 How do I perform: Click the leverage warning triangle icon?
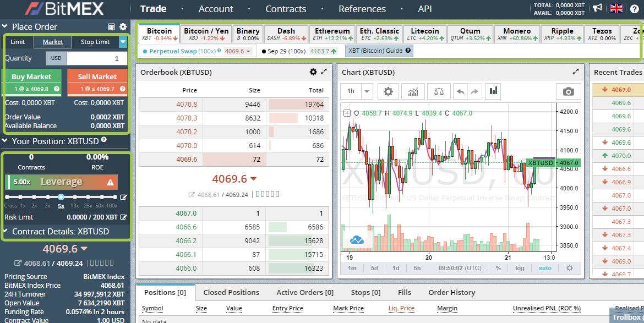point(110,182)
